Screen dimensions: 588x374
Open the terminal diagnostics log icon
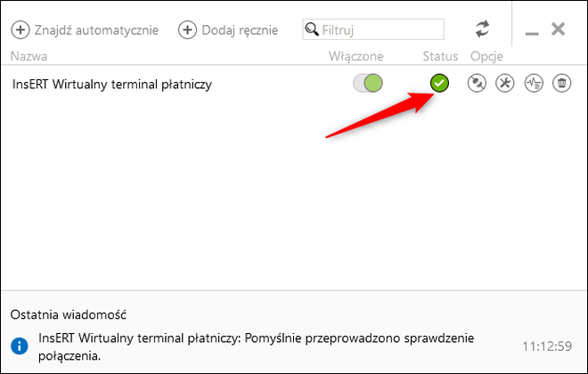pos(534,84)
